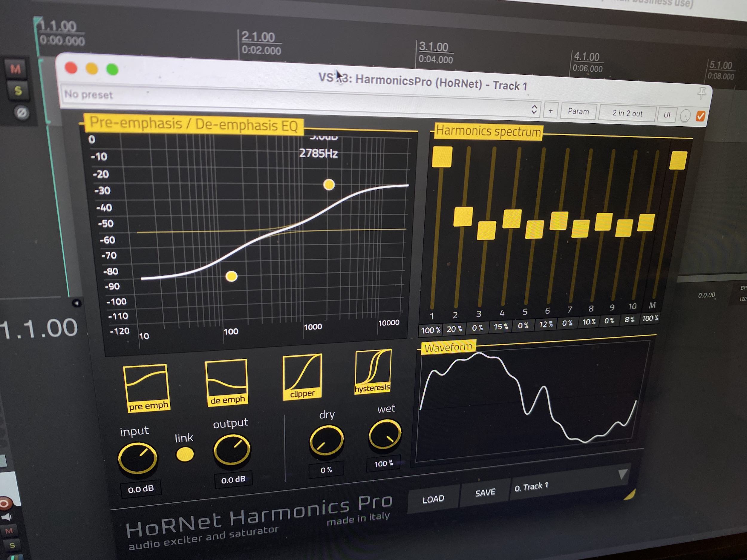Screen dimensions: 747x560
Task: Click the wet 100 % value field
Action: tap(384, 464)
